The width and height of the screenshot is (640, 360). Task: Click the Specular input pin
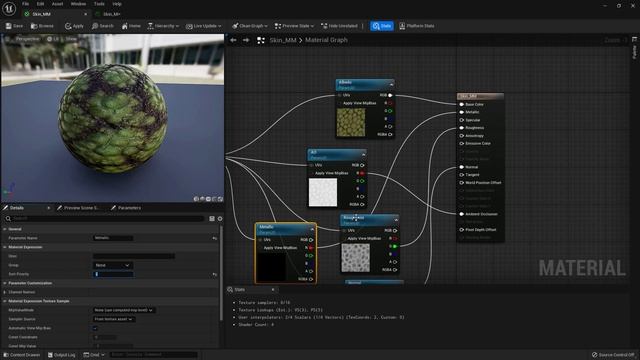point(462,120)
